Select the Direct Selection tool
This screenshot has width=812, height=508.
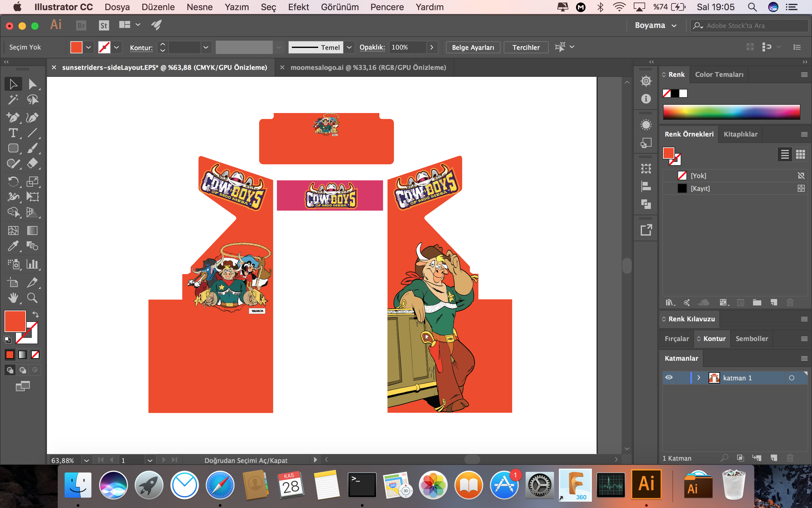coord(33,84)
